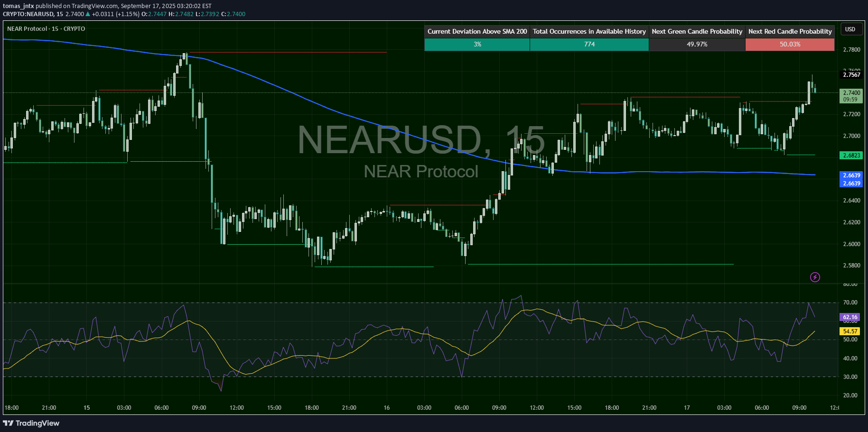Click the Next Green Candle Probability header
This screenshot has width=868, height=432.
(697, 31)
